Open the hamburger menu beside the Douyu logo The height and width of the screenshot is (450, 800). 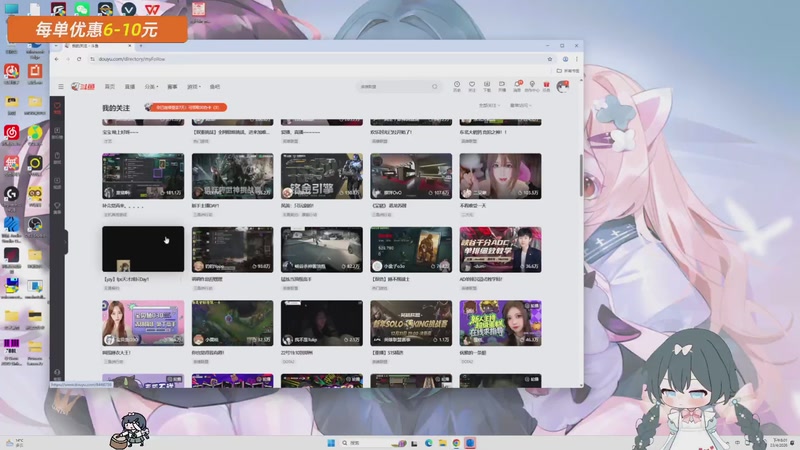coord(61,87)
